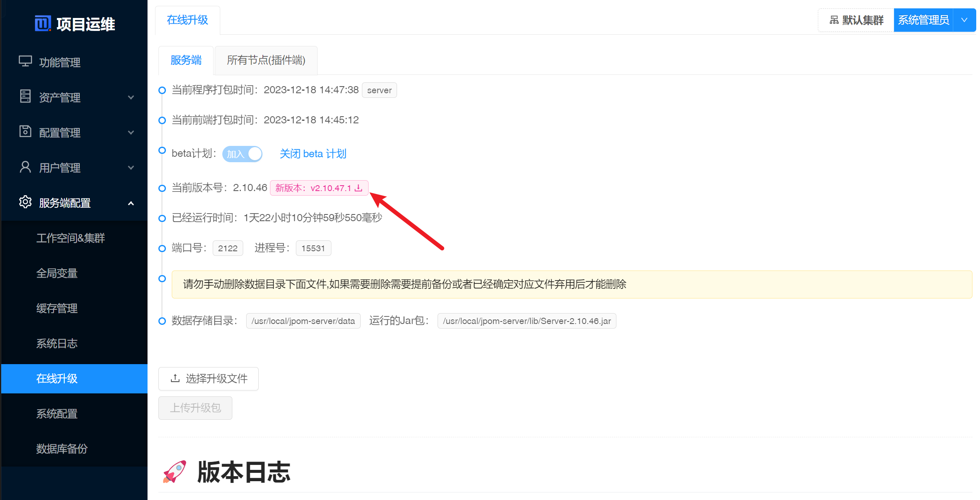Click the Jpom logo icon

[x=43, y=24]
